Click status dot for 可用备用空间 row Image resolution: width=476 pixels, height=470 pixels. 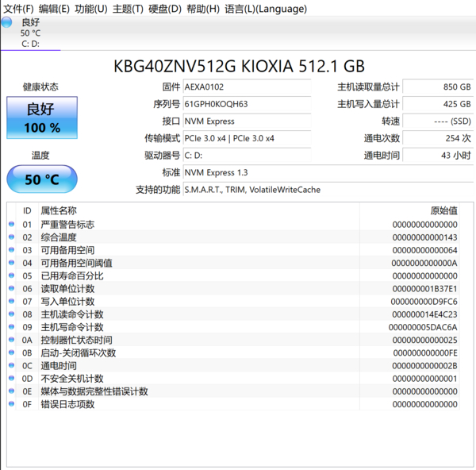[12, 250]
